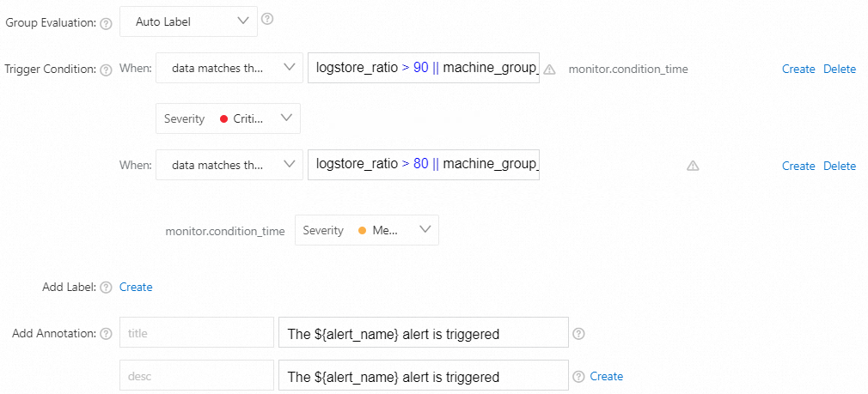This screenshot has width=868, height=394.
Task: Expand second 'data matches th...' condition dropdown
Action: click(229, 165)
